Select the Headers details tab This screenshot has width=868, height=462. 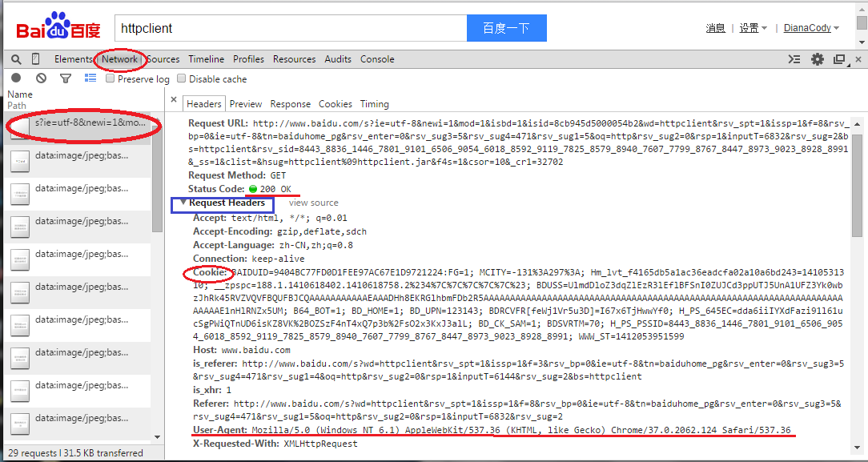pos(203,104)
